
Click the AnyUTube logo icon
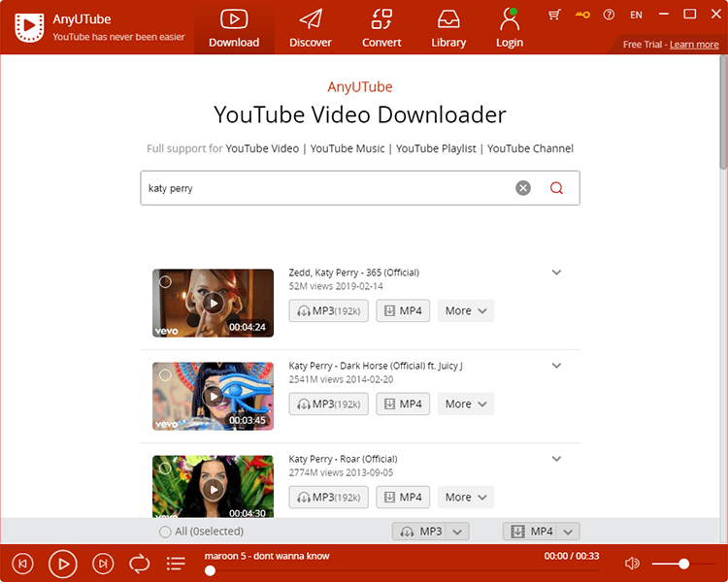29,27
